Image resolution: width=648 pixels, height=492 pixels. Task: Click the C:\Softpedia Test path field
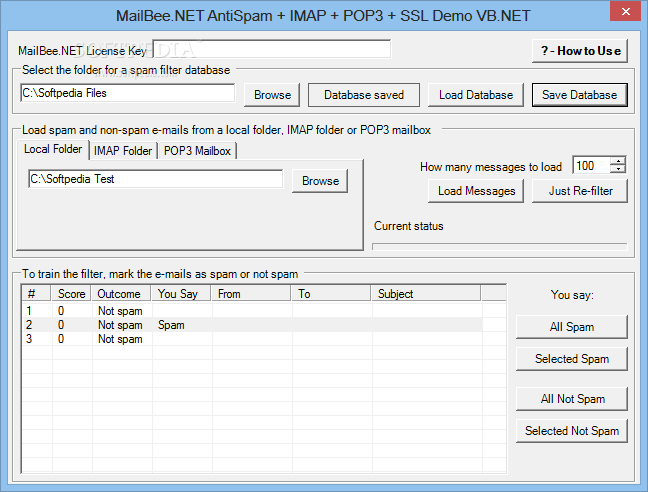click(x=156, y=179)
